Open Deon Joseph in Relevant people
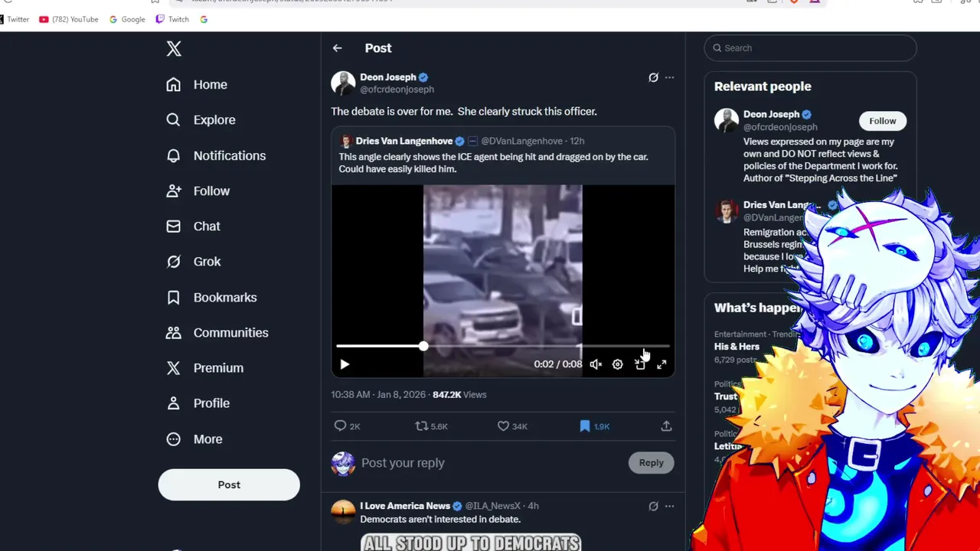This screenshot has width=980, height=551. pyautogui.click(x=771, y=115)
